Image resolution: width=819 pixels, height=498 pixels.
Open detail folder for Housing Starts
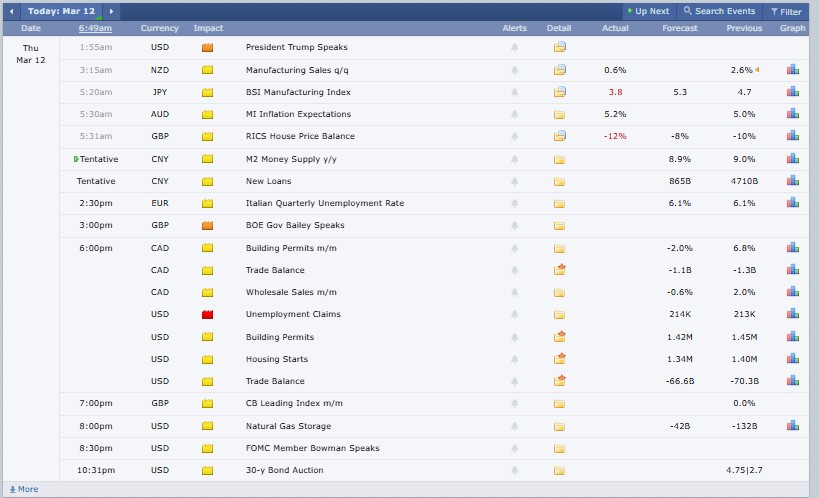point(560,359)
